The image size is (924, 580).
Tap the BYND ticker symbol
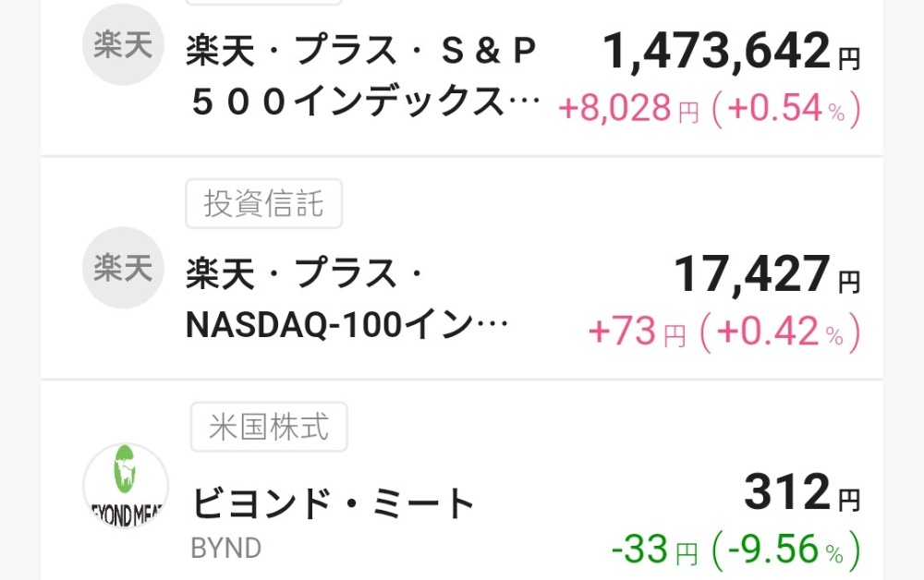click(226, 549)
